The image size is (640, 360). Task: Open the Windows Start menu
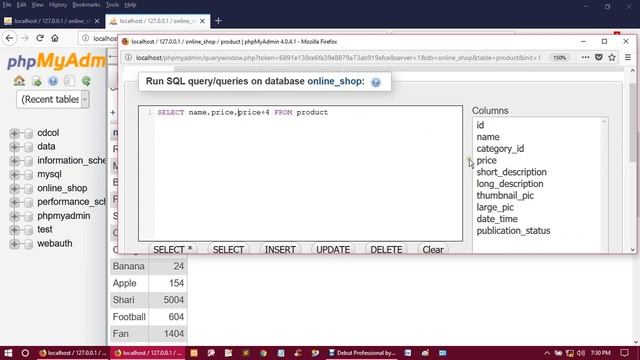click(8, 353)
